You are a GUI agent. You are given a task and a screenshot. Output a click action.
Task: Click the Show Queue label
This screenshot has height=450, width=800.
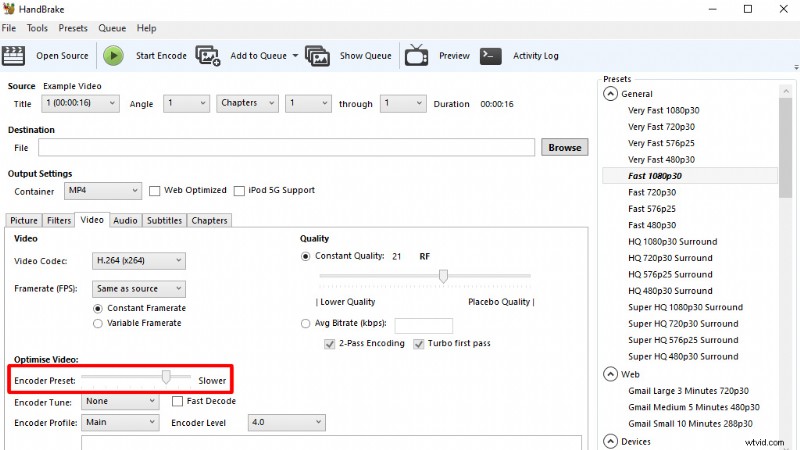366,56
